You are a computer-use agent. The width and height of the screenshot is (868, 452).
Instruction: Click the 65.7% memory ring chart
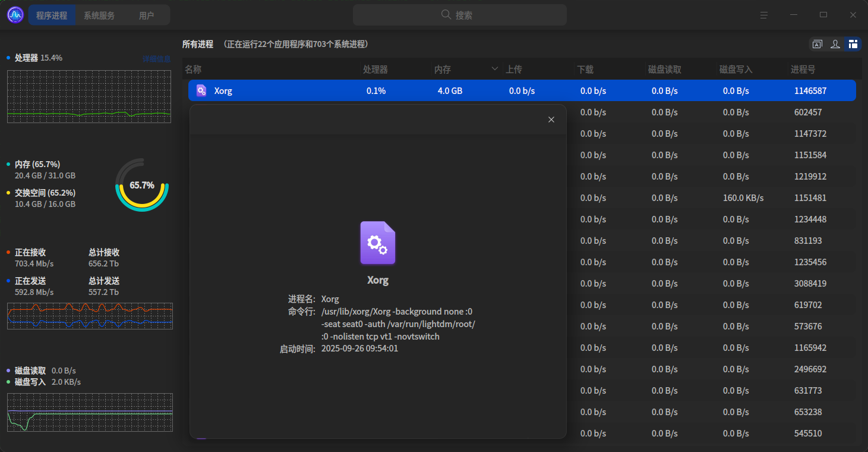coord(142,185)
